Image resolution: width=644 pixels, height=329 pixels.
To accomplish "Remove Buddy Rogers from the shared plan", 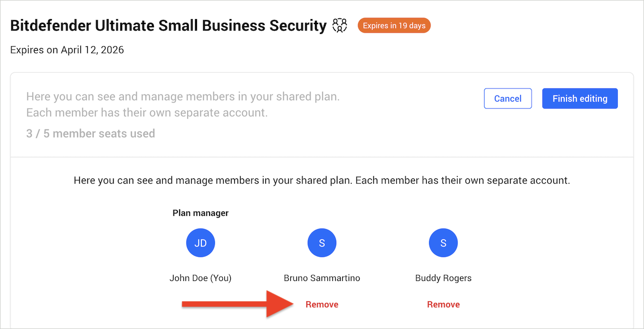I will (443, 304).
